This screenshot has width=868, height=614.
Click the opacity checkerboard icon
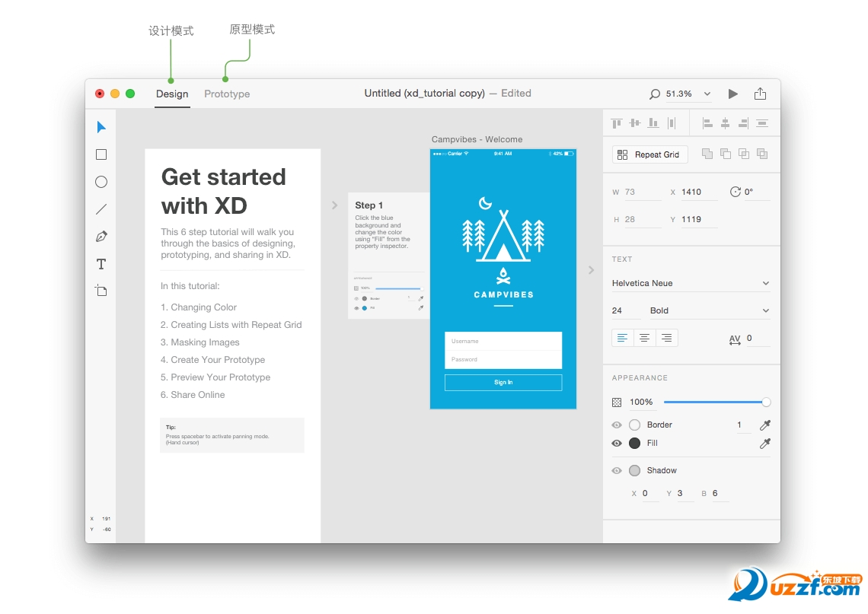tap(617, 402)
